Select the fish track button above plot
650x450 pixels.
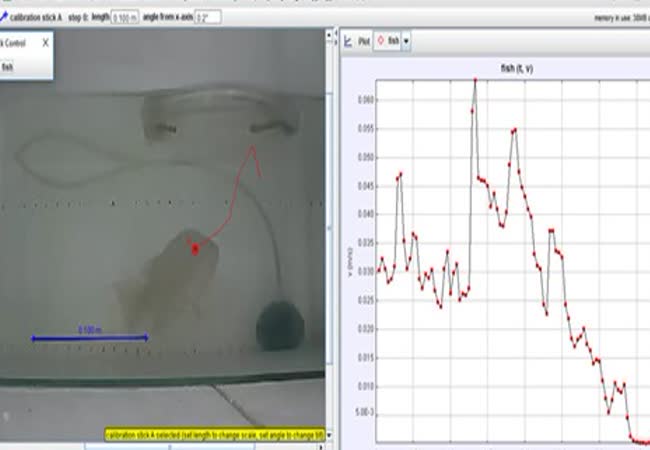388,41
